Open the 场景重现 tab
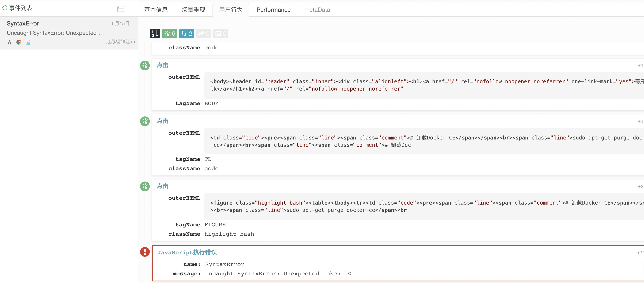 193,10
